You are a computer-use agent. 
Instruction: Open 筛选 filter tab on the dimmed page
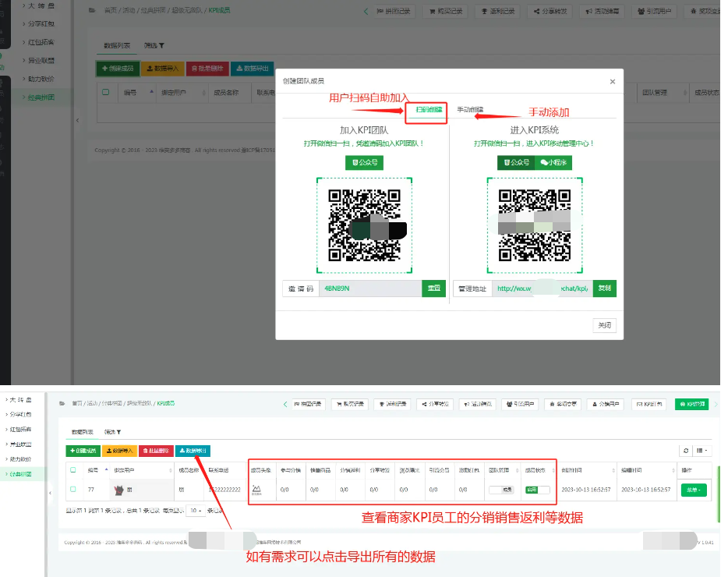pyautogui.click(x=154, y=45)
